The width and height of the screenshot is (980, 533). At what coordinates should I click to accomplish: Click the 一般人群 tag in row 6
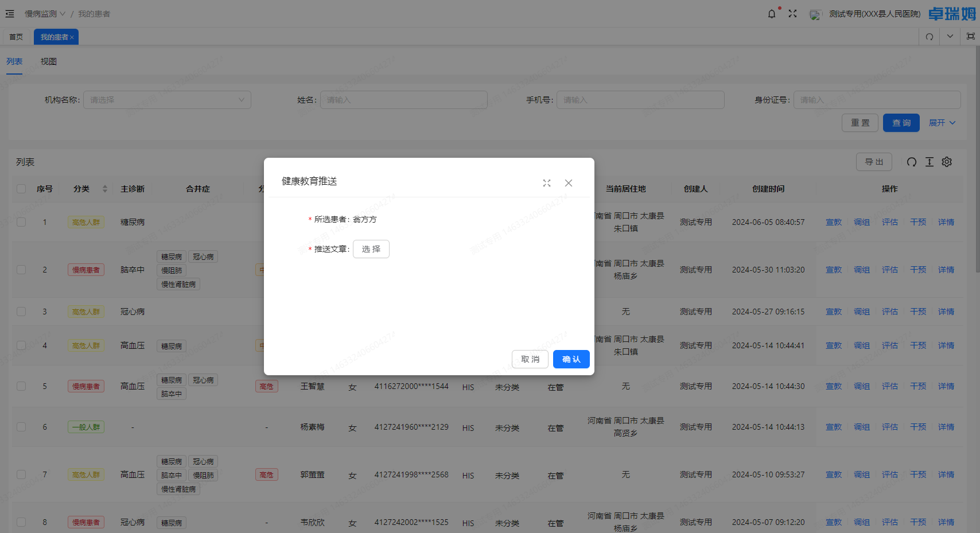click(86, 427)
